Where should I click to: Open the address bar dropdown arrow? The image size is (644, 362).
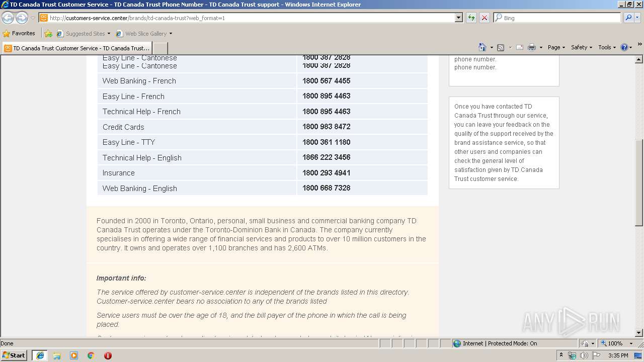point(458,18)
